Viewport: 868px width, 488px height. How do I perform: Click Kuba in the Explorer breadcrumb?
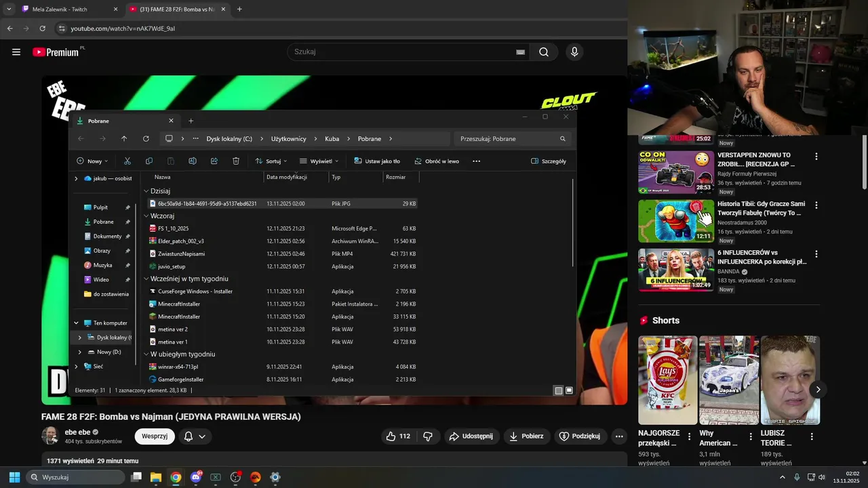(332, 139)
